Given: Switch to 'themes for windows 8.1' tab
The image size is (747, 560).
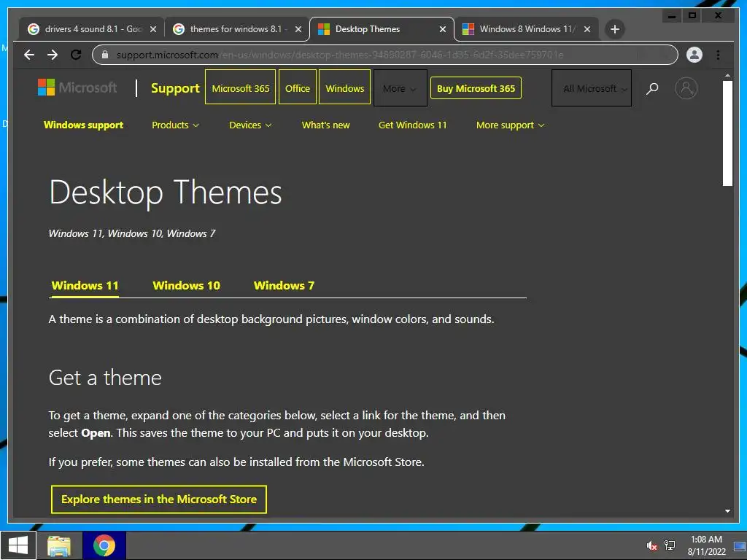Looking at the screenshot, I should [236, 29].
